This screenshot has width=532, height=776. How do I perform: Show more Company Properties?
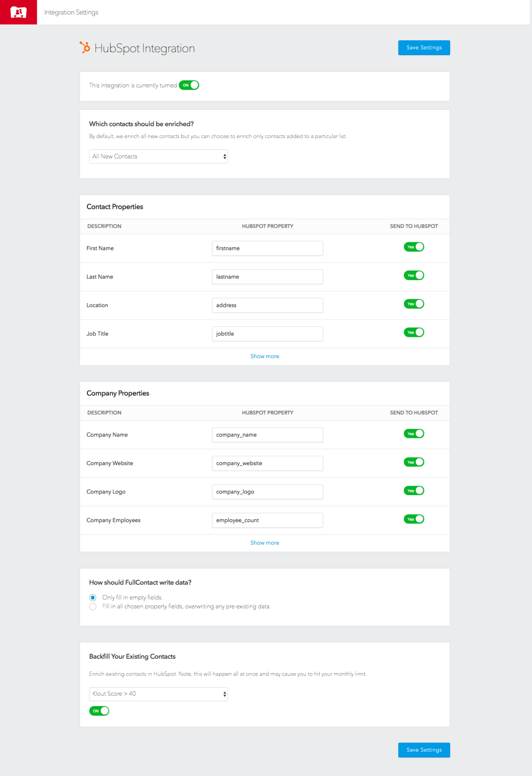265,543
